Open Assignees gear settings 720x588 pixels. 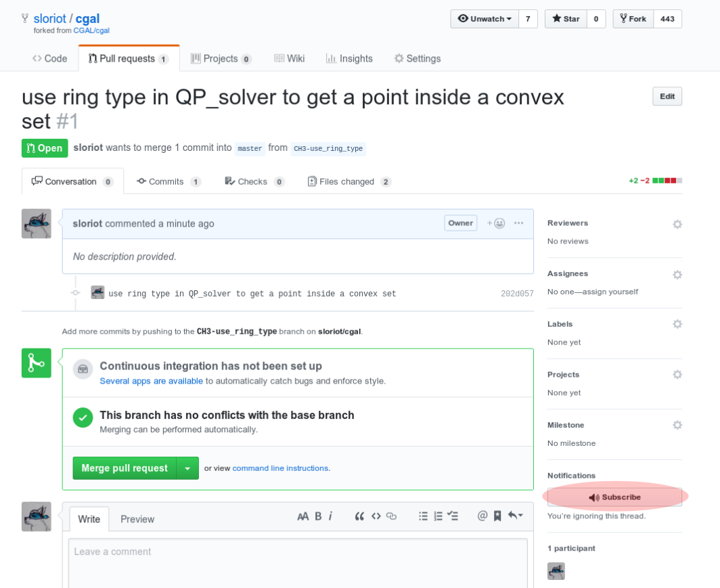coord(677,275)
